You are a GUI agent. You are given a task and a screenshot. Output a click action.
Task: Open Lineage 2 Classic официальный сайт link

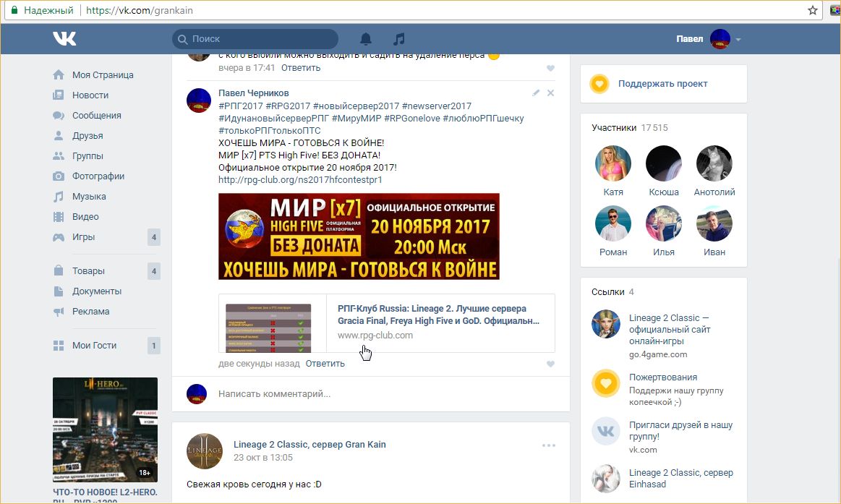tap(670, 329)
